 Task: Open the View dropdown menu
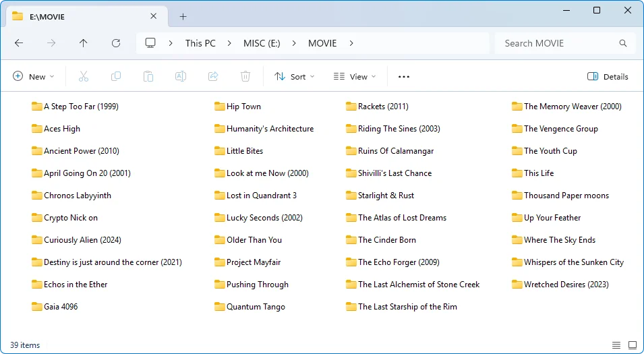355,76
